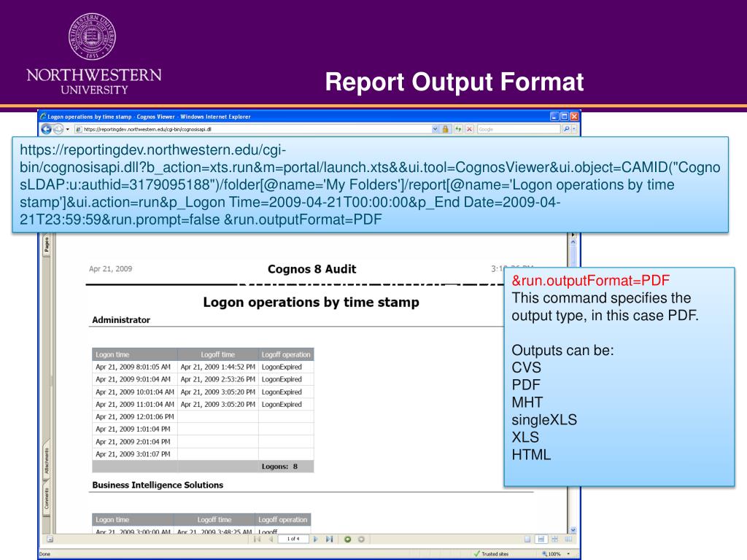Click the grey next view button

pos(361,539)
